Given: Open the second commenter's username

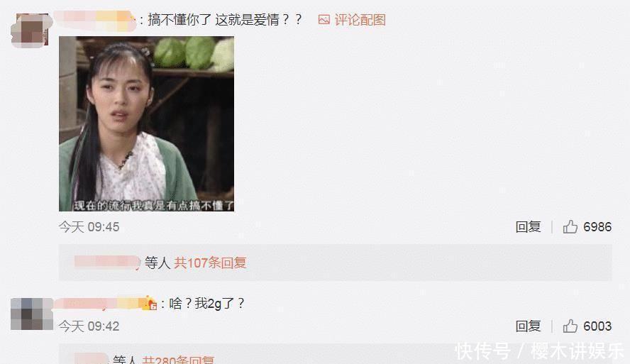Looking at the screenshot, I should (99, 303).
